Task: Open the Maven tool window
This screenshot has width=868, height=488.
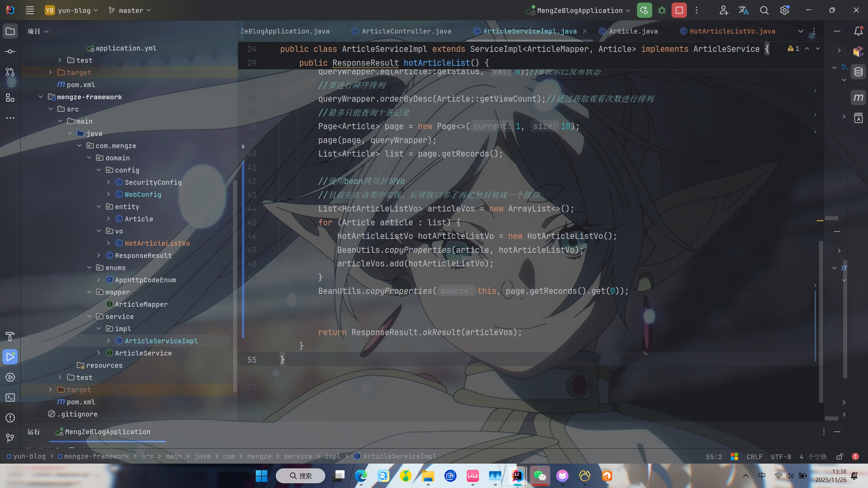Action: point(858,98)
